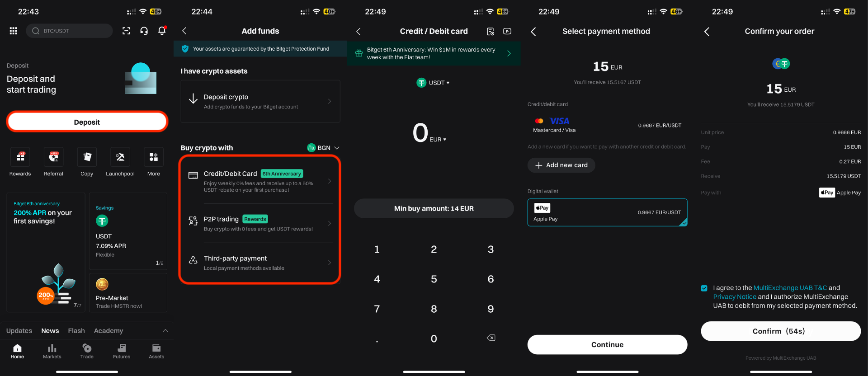868x376 pixels.
Task: Tap the QR scan icon
Action: pyautogui.click(x=126, y=31)
